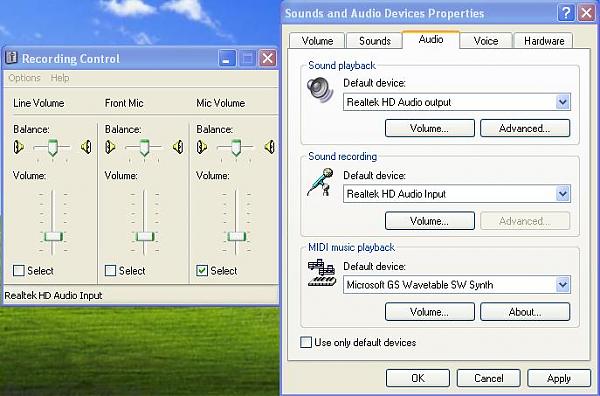Viewport: 600px width, 396px height.
Task: Click right speaker icon under Mic Volume balance
Action: pos(270,147)
